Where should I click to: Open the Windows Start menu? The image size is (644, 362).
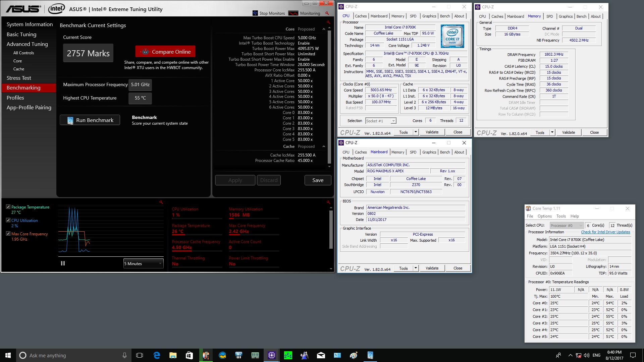click(x=8, y=355)
